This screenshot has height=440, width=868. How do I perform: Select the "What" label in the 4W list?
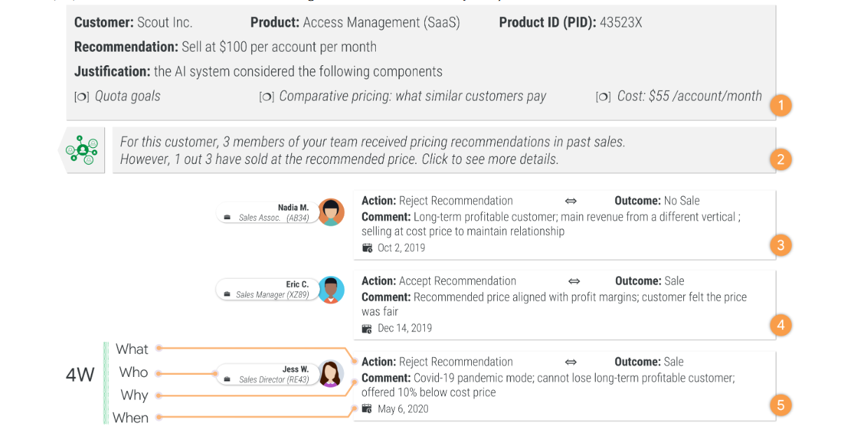pos(132,349)
